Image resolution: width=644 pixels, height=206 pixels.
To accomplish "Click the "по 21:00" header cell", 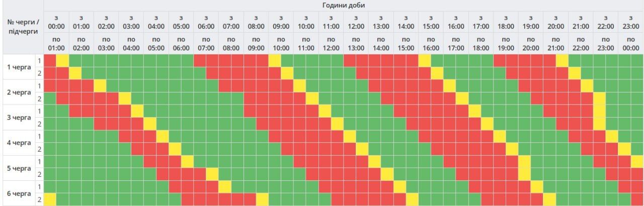I will click(555, 44).
